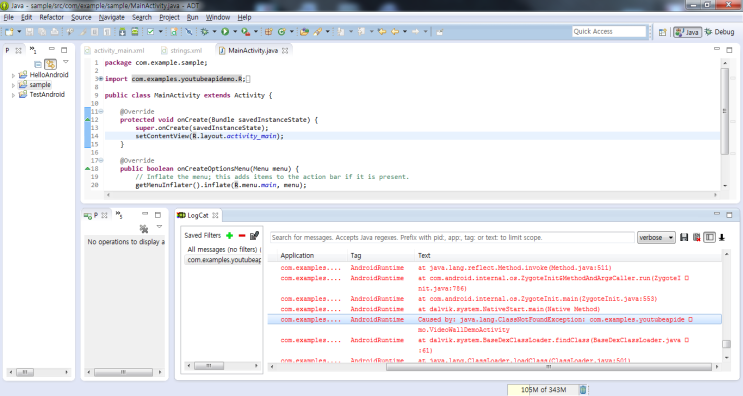Expand the HelloAndroid project
Image resolution: width=743 pixels, height=396 pixels.
[x=13, y=75]
